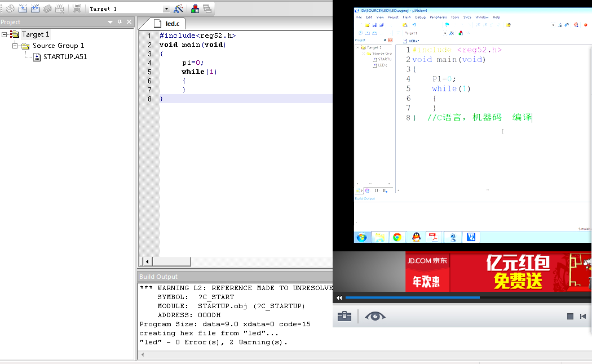The width and height of the screenshot is (592, 364).
Task: Click the '0 Error(s), 2 Warning(s)' line
Action: coord(213,342)
